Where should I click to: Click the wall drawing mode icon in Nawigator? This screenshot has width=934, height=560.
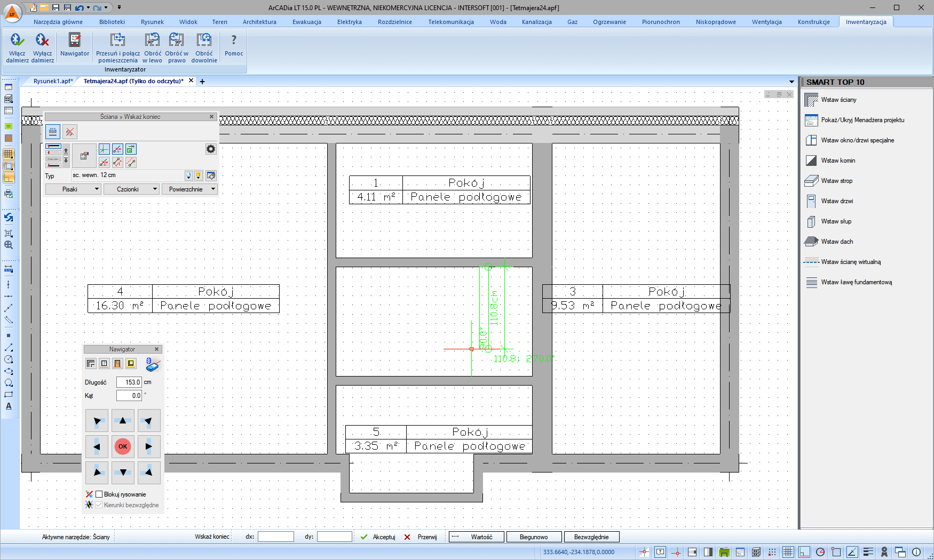[x=91, y=364]
